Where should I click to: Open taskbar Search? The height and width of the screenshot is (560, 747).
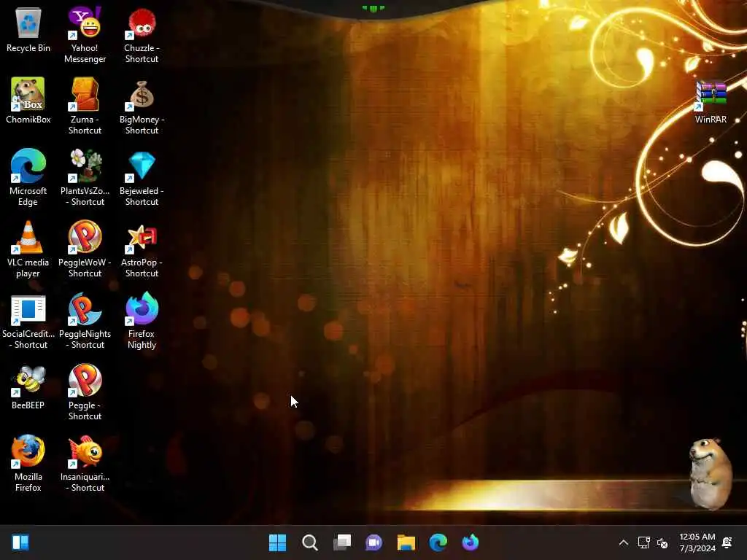click(309, 542)
